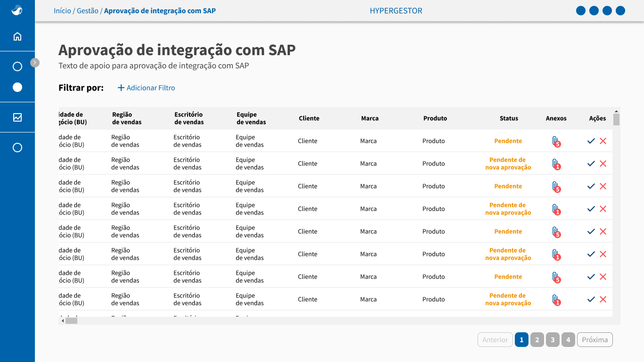This screenshot has height=362, width=644.
Task: Approve the third table row with checkmark
Action: (591, 186)
